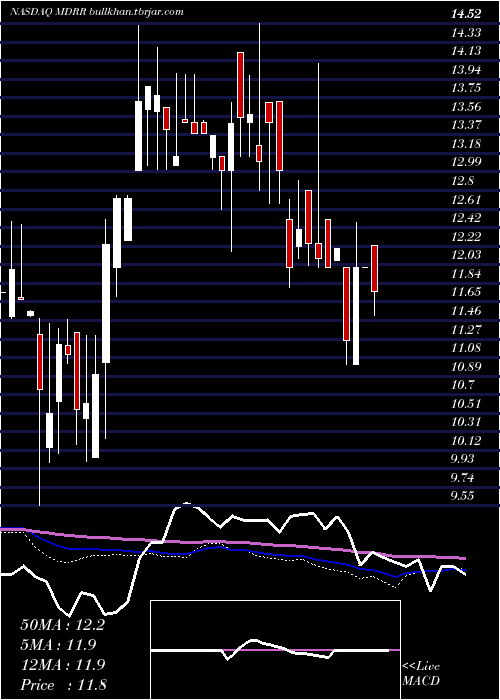This screenshot has width=500, height=700.
Task: Click the Price : 11.8 readout
Action: point(63,685)
